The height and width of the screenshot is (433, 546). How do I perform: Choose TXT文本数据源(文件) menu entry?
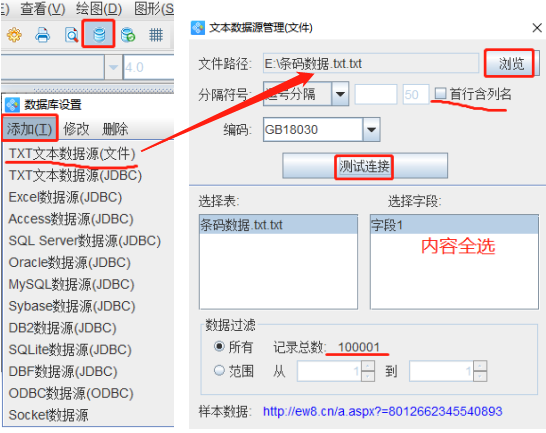(x=72, y=154)
